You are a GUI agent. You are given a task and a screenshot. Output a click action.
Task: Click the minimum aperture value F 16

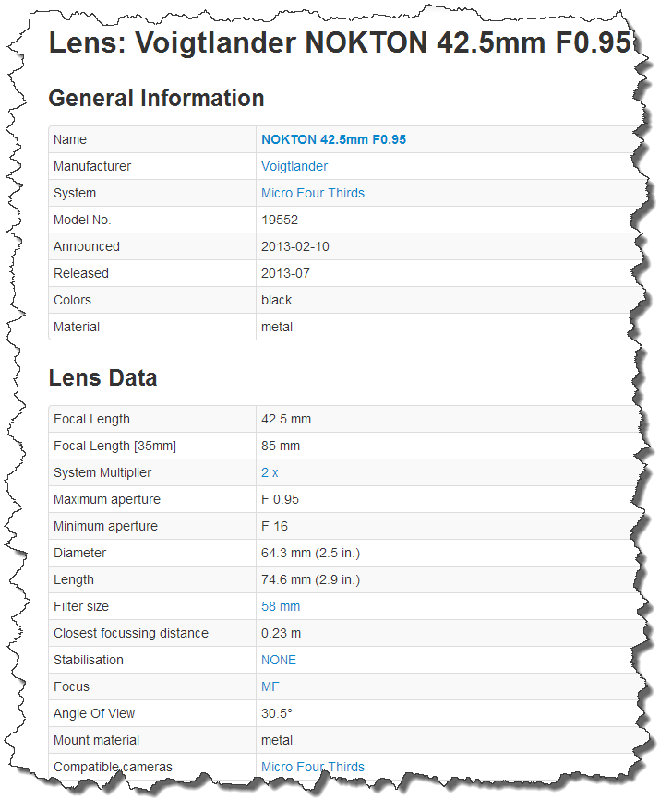point(274,527)
